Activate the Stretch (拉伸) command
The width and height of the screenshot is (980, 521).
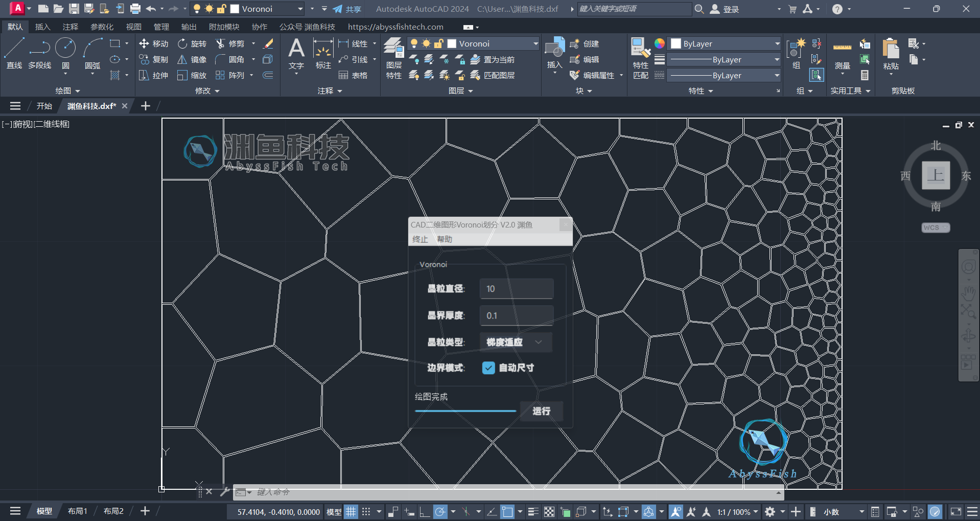(x=154, y=76)
